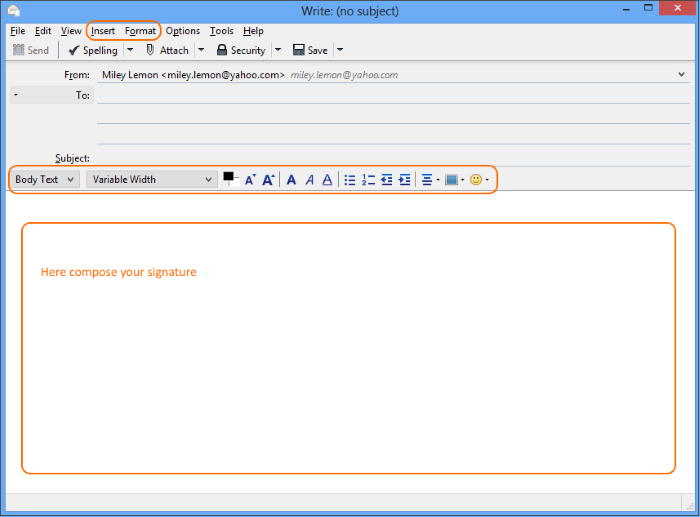700x517 pixels.
Task: Toggle bold text formatting
Action: (x=291, y=179)
